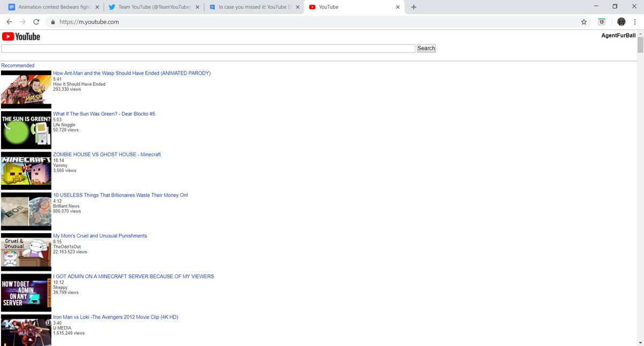Click the Ant-Man and the Wasp thumbnail
This screenshot has height=346, width=644.
[x=26, y=89]
